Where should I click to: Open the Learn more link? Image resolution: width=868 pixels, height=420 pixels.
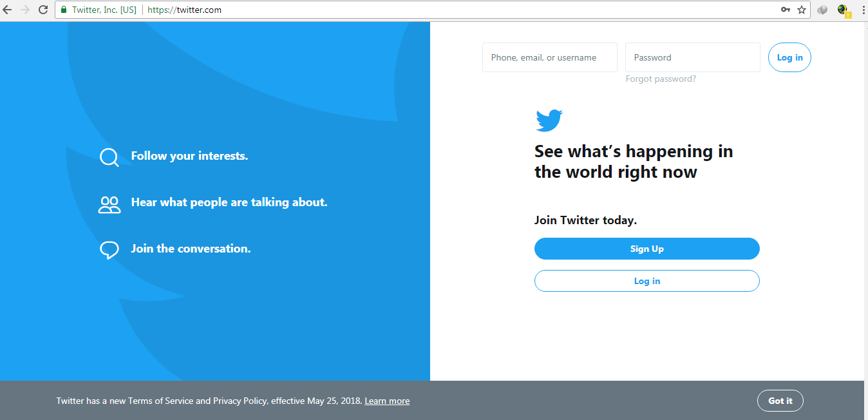pyautogui.click(x=387, y=401)
